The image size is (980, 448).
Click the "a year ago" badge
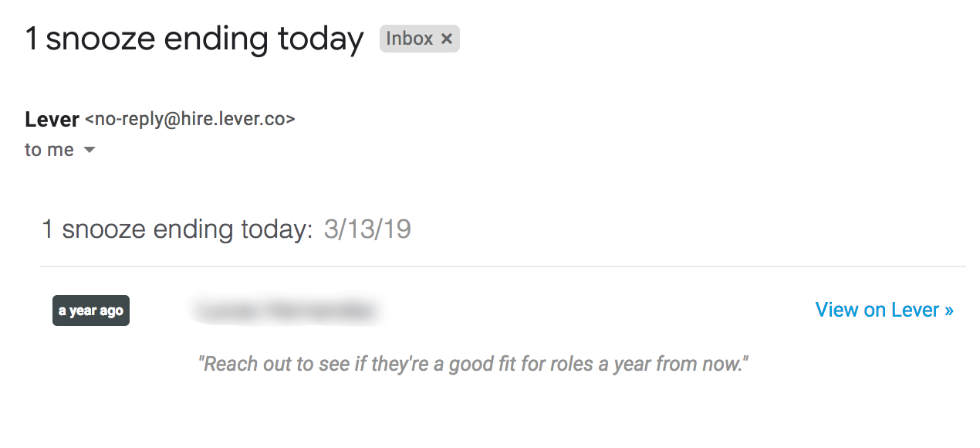click(x=91, y=311)
